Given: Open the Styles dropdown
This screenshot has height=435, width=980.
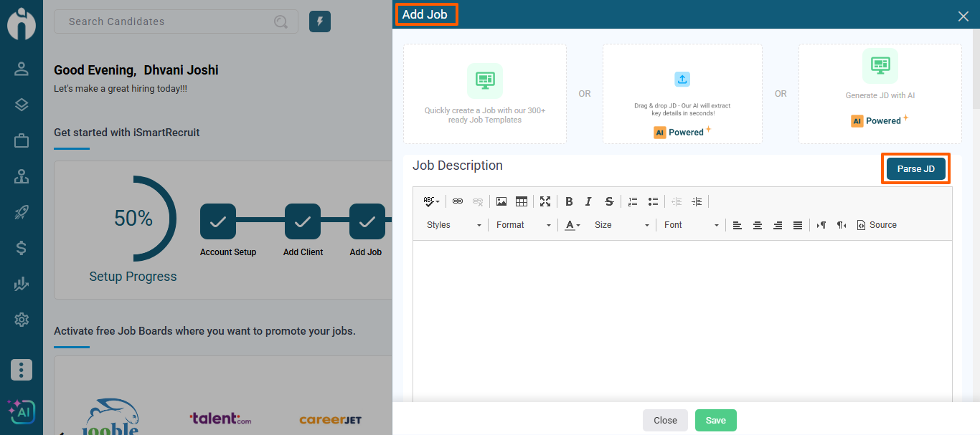Looking at the screenshot, I should coord(454,225).
